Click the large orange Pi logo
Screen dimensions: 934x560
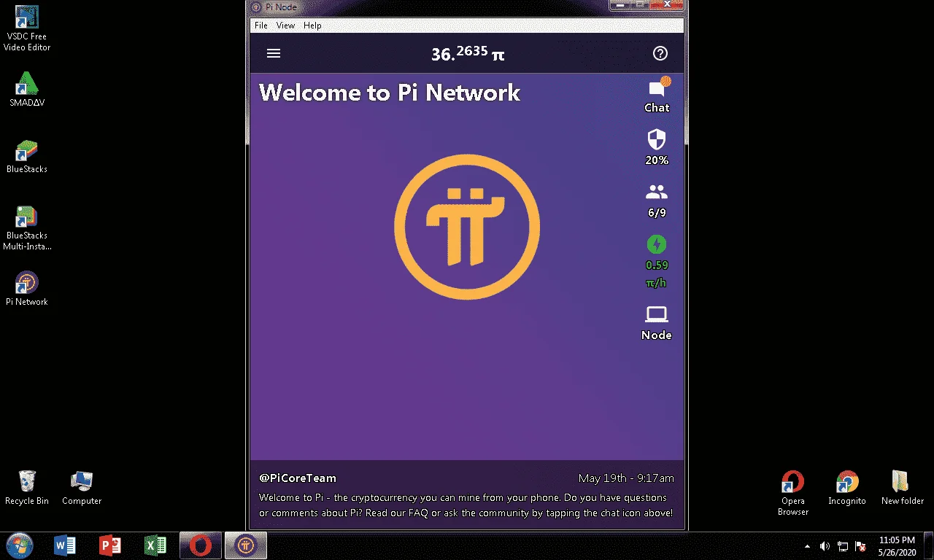(467, 226)
